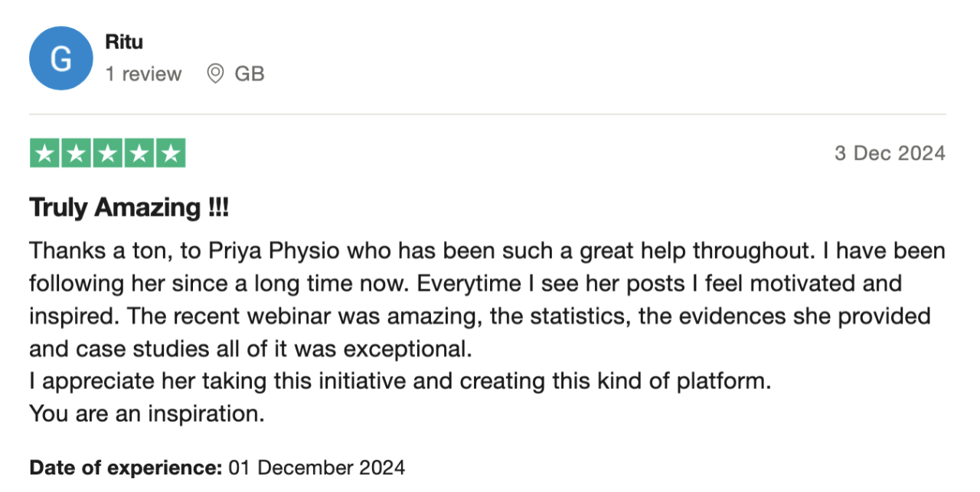980x492 pixels.
Task: Click the blue G avatar circle
Action: click(x=60, y=58)
